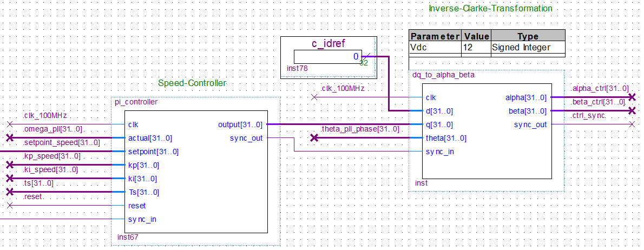
Task: Click the c_idref constant block title
Action: [328, 44]
